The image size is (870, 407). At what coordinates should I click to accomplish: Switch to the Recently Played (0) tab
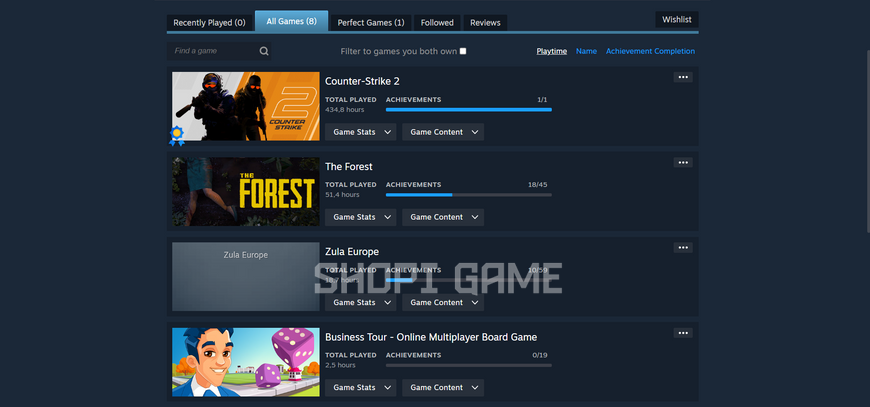click(x=209, y=23)
